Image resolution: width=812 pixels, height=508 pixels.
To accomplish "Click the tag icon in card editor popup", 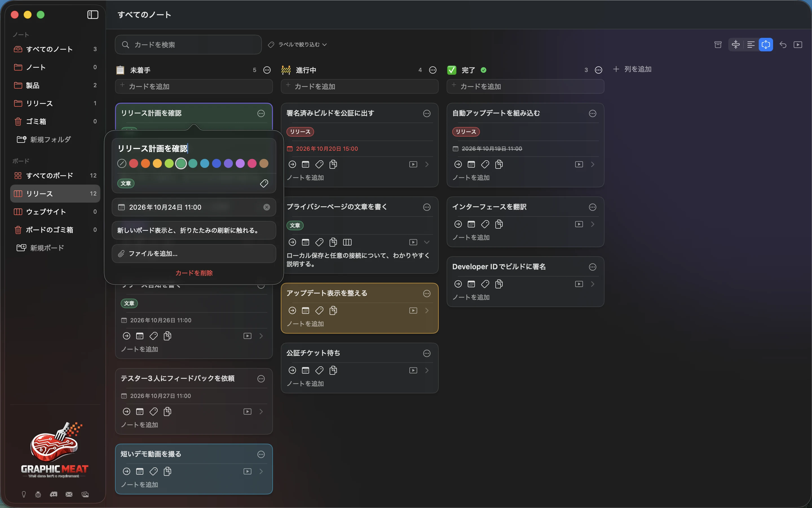I will point(264,183).
